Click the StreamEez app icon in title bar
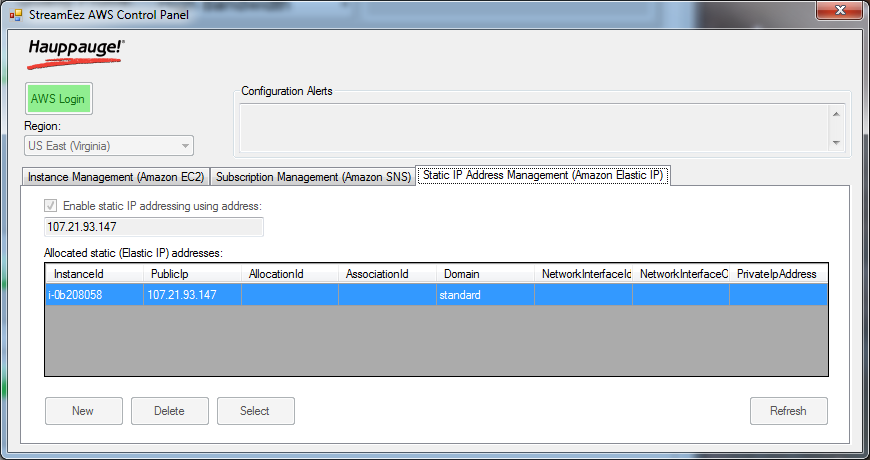Viewport: 870px width, 460px height. pyautogui.click(x=15, y=14)
